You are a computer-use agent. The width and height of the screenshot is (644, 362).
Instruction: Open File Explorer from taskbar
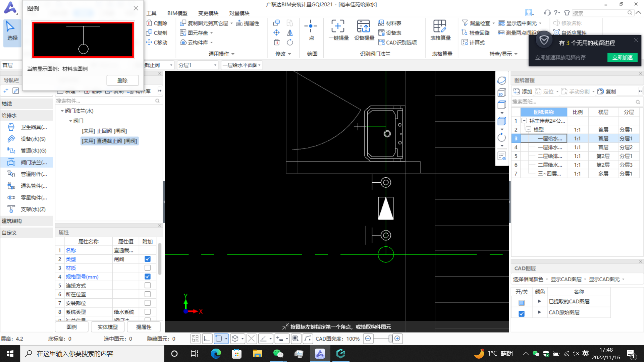257,354
